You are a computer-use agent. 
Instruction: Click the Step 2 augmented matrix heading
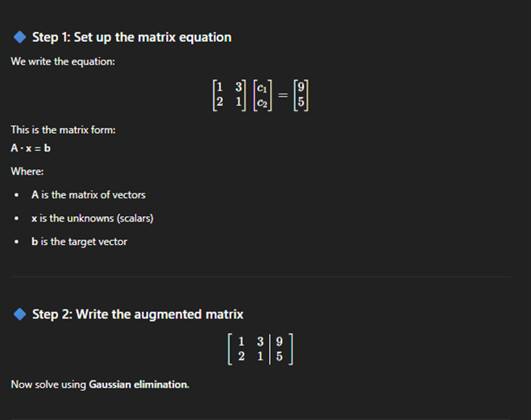[x=138, y=314]
